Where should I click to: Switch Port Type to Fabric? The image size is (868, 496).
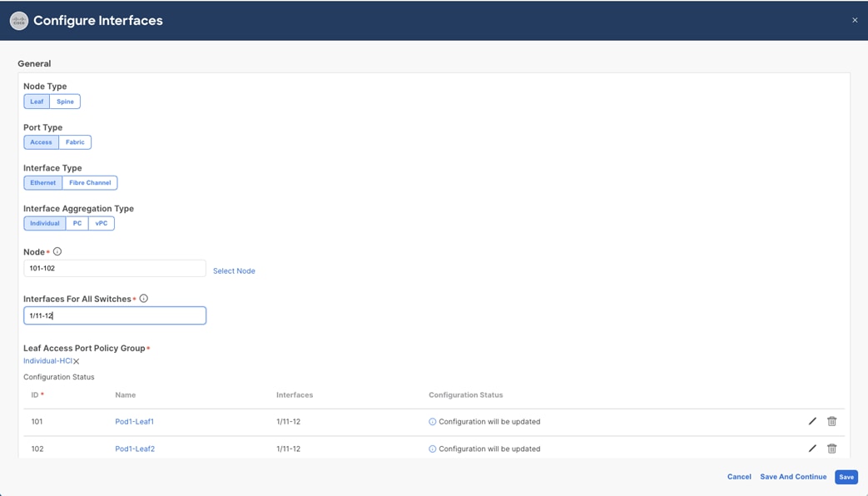click(x=75, y=141)
